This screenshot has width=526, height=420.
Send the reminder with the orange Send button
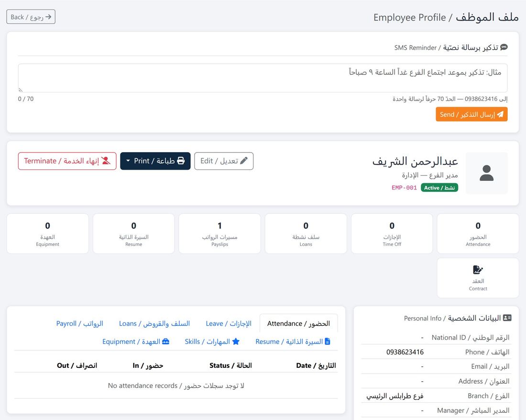(471, 114)
